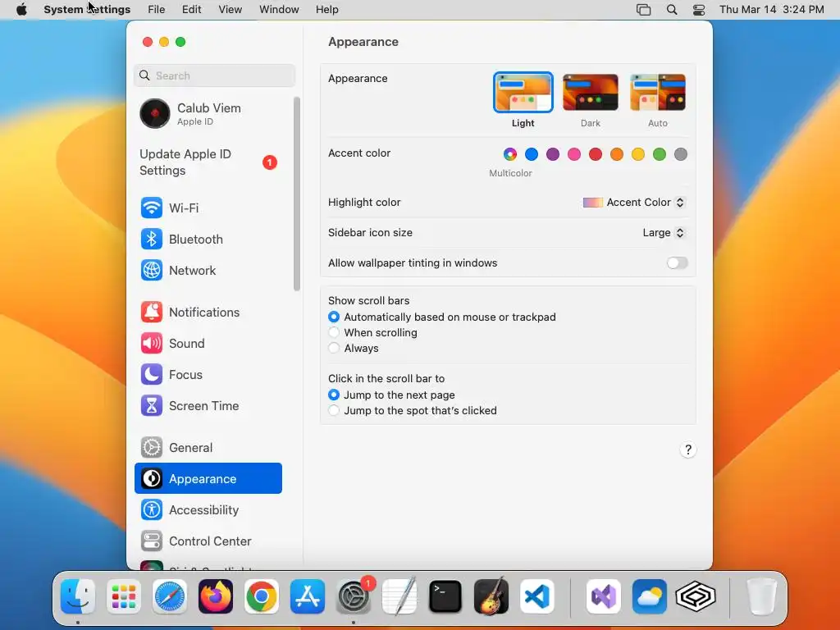Launch Firefox from the Dock
The image size is (840, 630).
click(216, 596)
